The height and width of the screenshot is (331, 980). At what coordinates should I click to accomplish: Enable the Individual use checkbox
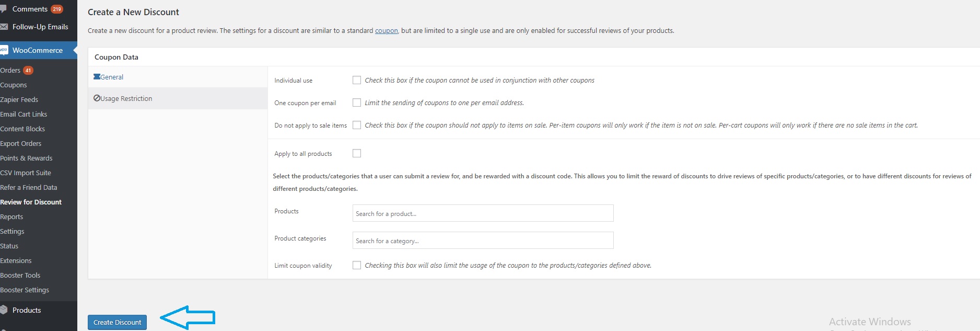357,80
